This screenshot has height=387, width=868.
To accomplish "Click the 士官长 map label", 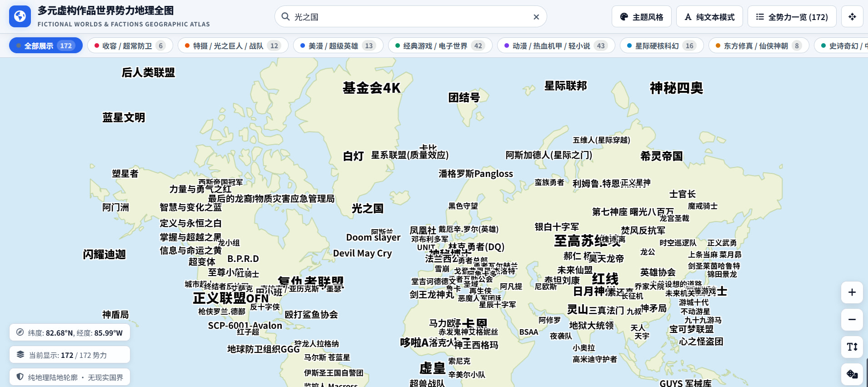I will pyautogui.click(x=683, y=194).
